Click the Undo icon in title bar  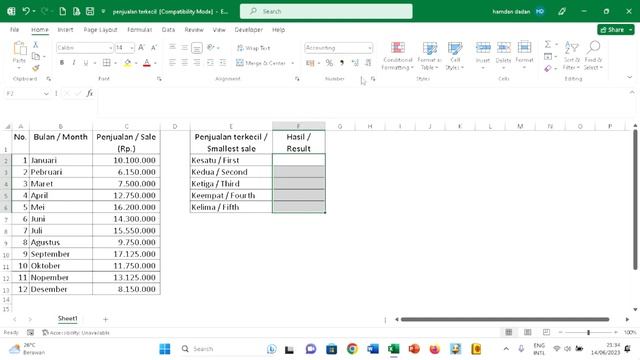[x=26, y=11]
